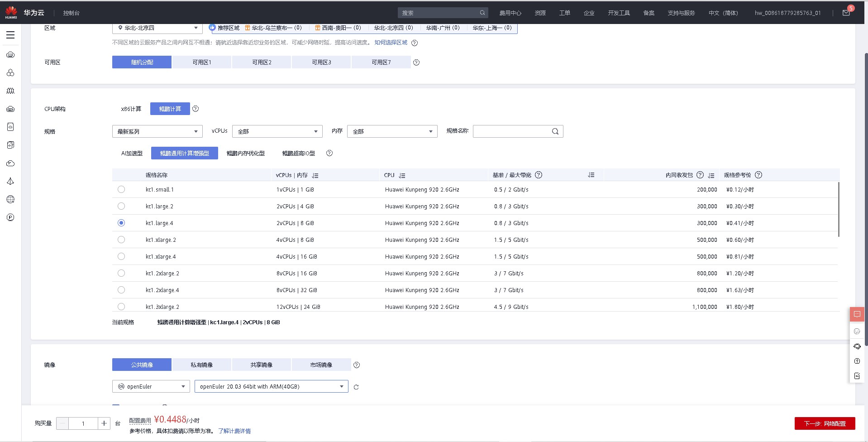This screenshot has width=868, height=442.
Task: Click the question mark icon in right floating bar
Action: tap(857, 361)
